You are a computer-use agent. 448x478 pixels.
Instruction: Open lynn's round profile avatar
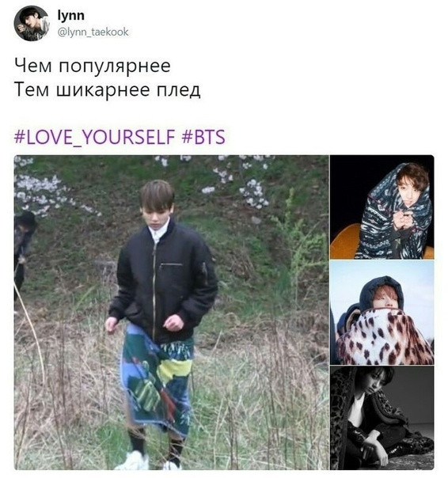pos(32,23)
